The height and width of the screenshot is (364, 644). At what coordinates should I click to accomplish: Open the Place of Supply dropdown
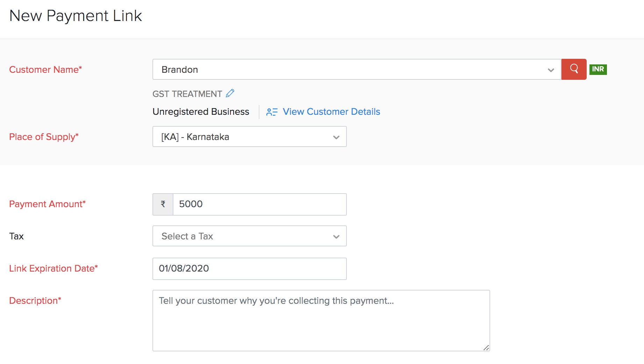(336, 137)
